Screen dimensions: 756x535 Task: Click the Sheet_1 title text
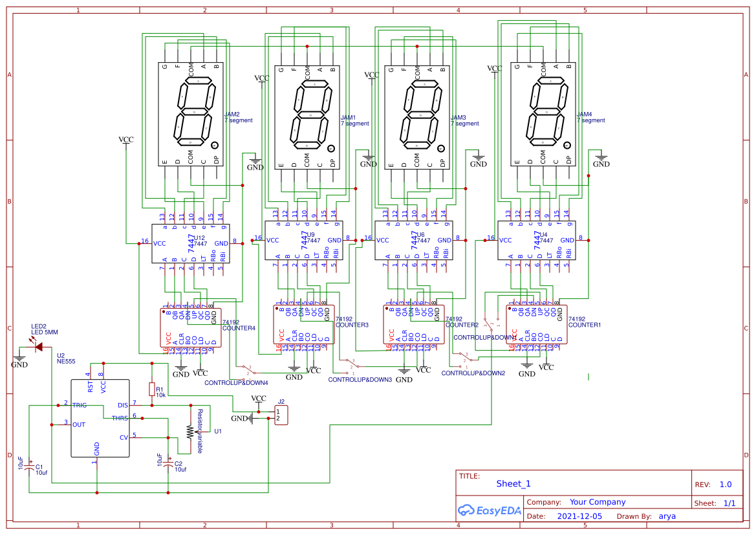tap(512, 483)
